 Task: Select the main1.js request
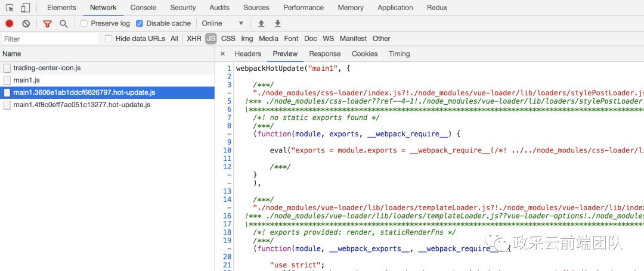[107, 80]
